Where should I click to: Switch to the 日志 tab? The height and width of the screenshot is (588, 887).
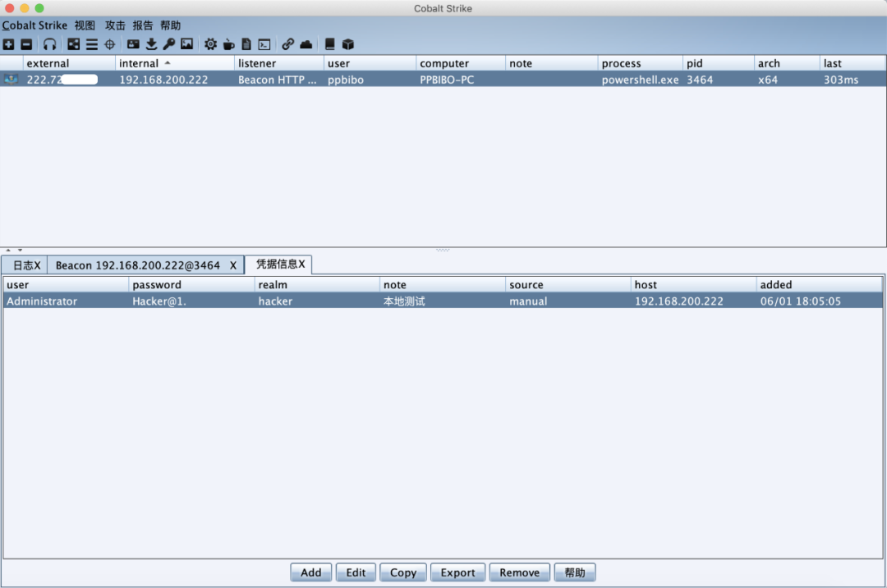click(25, 265)
